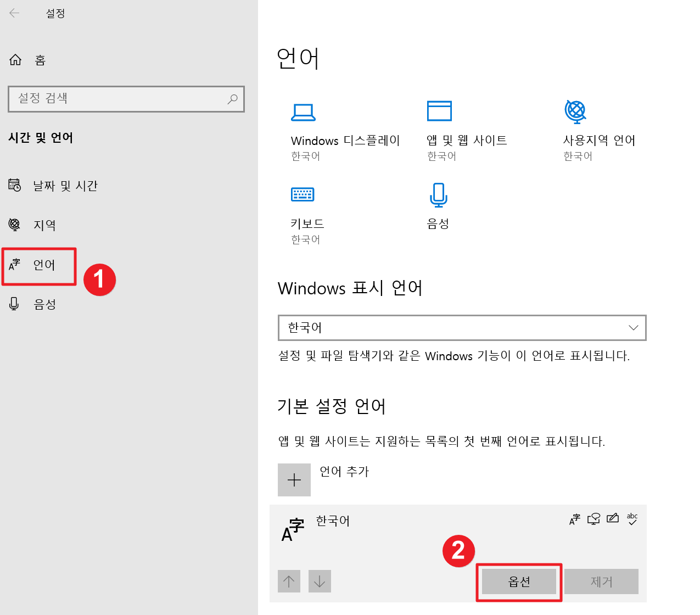Click the sidebar 음성 microphone icon
The image size is (700, 615).
[x=14, y=304]
